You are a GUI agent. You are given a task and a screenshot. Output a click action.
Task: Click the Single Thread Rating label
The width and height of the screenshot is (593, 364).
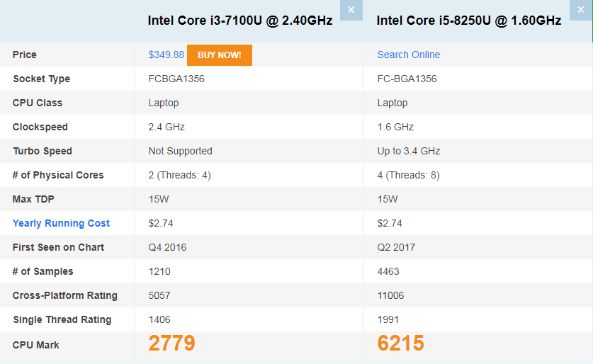tap(62, 319)
